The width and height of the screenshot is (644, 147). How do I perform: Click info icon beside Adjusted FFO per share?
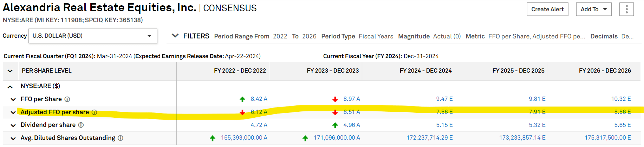tap(94, 112)
